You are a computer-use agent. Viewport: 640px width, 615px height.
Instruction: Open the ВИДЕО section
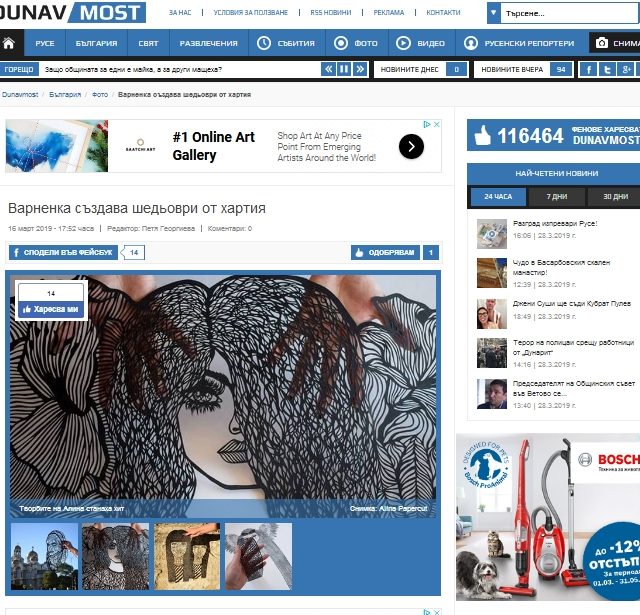(x=421, y=43)
